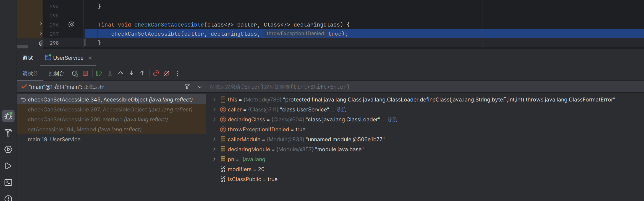Click Step Out up-arrow icon
The image size is (644, 201).
pos(142,73)
